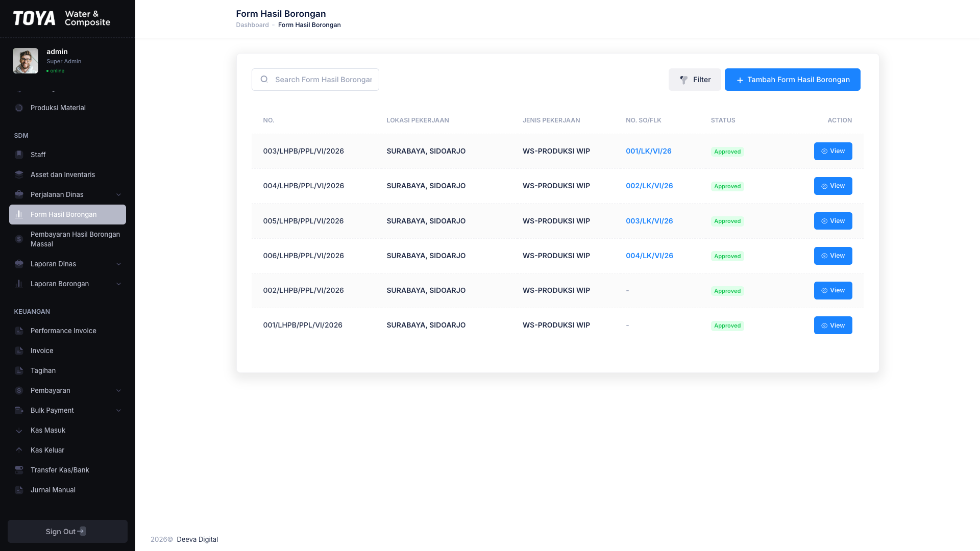Viewport: 980px width, 551px height.
Task: Click the NO. SO/FLK column header
Action: (643, 120)
